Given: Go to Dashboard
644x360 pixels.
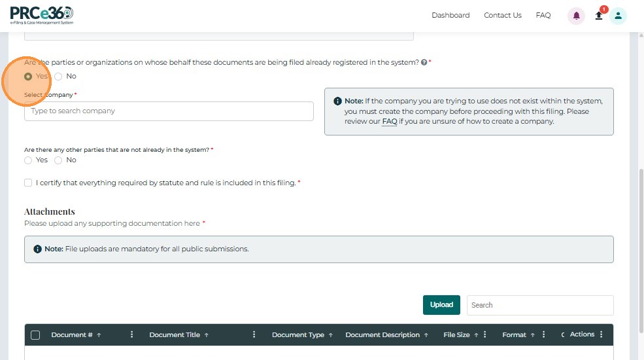Looking at the screenshot, I should 450,15.
